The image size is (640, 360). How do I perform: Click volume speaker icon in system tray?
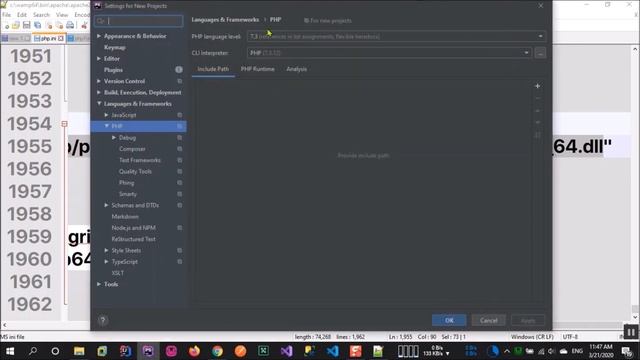pyautogui.click(x=551, y=351)
